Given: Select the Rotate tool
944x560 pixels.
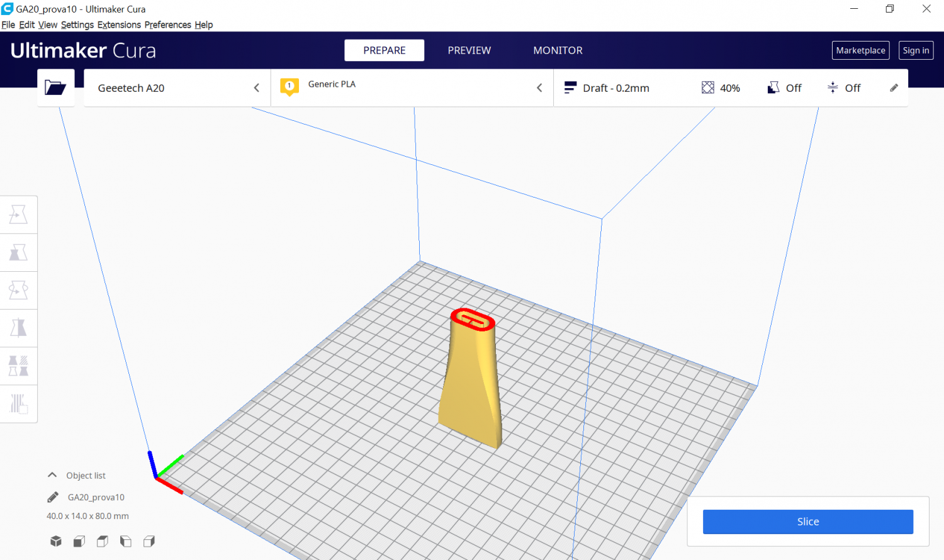Looking at the screenshot, I should click(x=18, y=290).
